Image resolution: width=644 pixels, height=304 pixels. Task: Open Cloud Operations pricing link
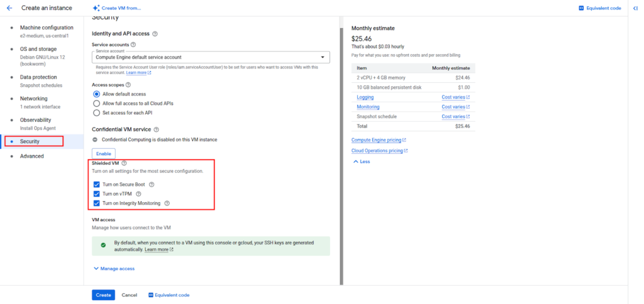pos(379,151)
